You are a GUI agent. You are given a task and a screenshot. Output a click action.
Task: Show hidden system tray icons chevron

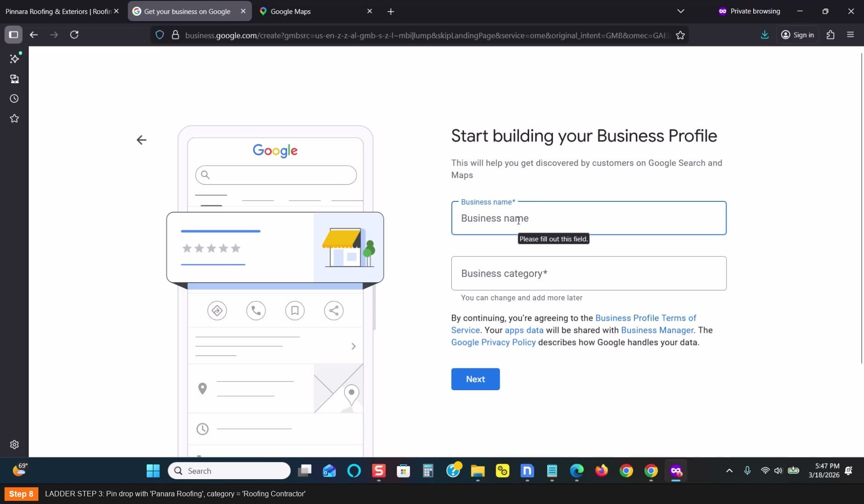point(729,471)
